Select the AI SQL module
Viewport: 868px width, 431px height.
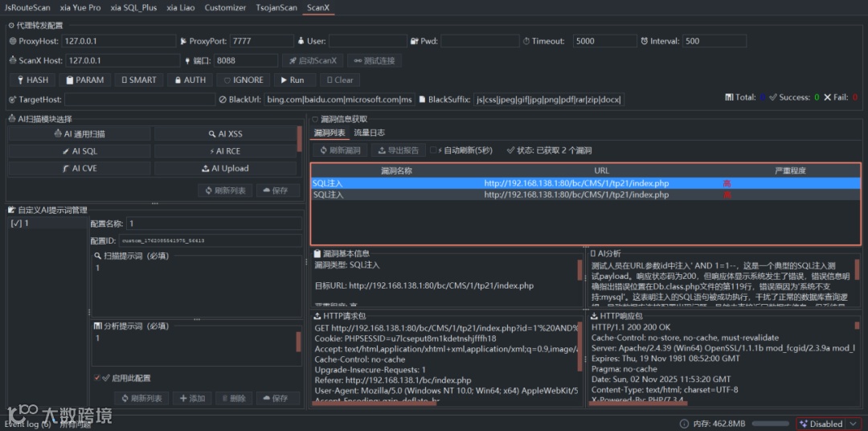point(79,150)
